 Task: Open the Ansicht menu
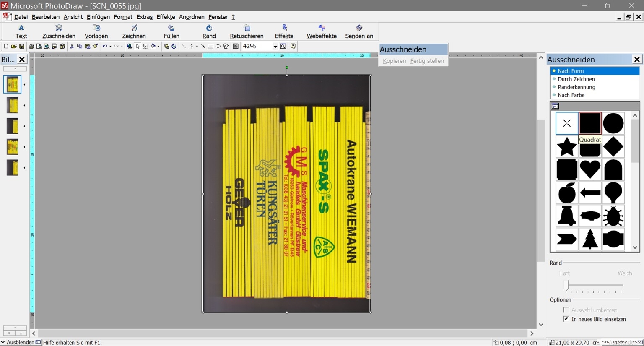tap(73, 17)
